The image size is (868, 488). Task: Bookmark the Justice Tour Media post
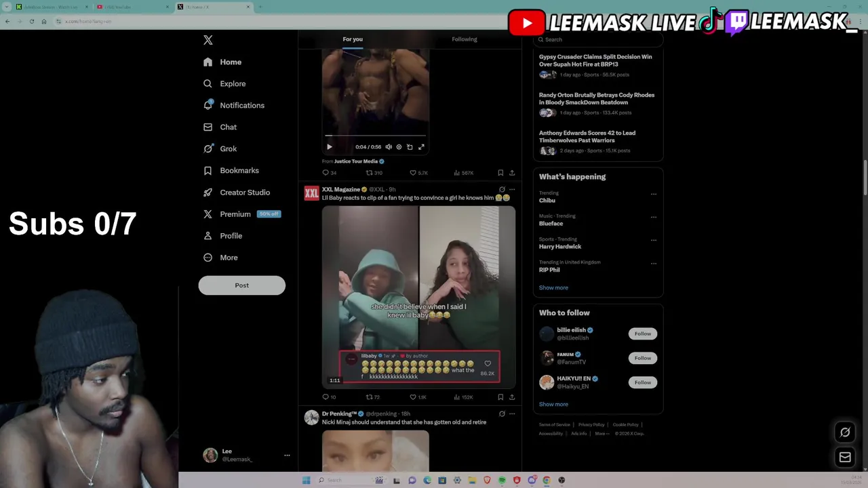coord(500,173)
